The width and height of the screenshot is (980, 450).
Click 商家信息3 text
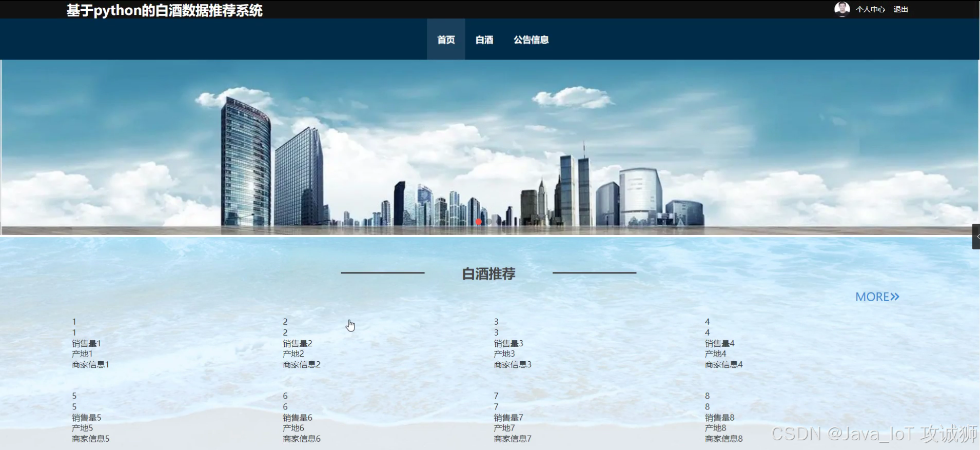[x=513, y=364]
